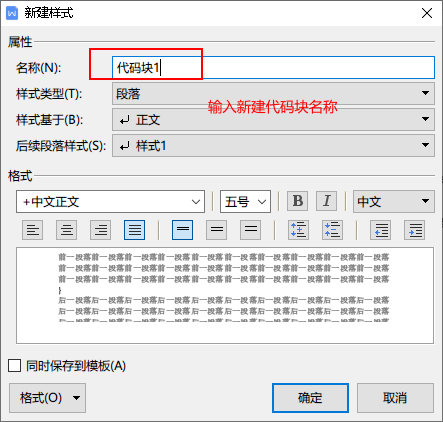Decrease paragraph spacing
The height and width of the screenshot is (422, 443).
click(332, 230)
